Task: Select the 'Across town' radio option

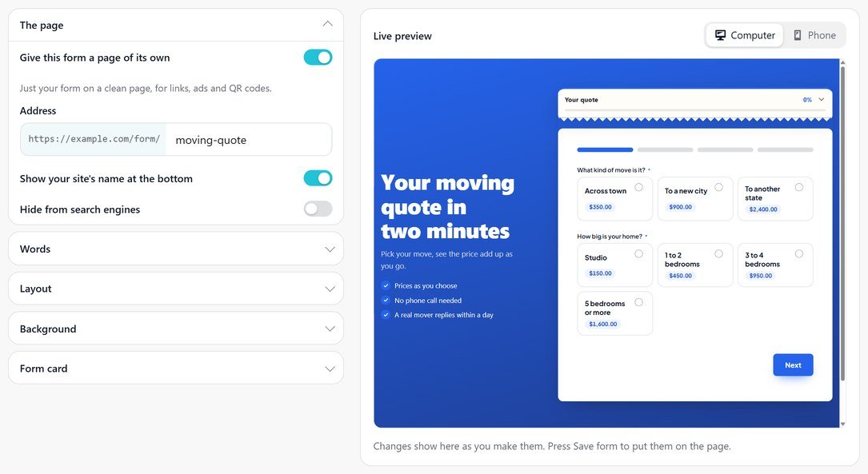Action: pos(639,188)
